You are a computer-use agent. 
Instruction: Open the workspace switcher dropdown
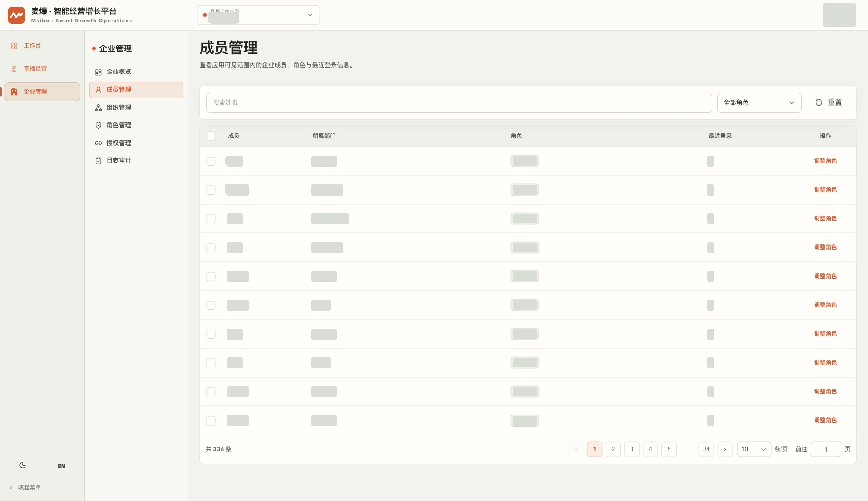coord(258,15)
